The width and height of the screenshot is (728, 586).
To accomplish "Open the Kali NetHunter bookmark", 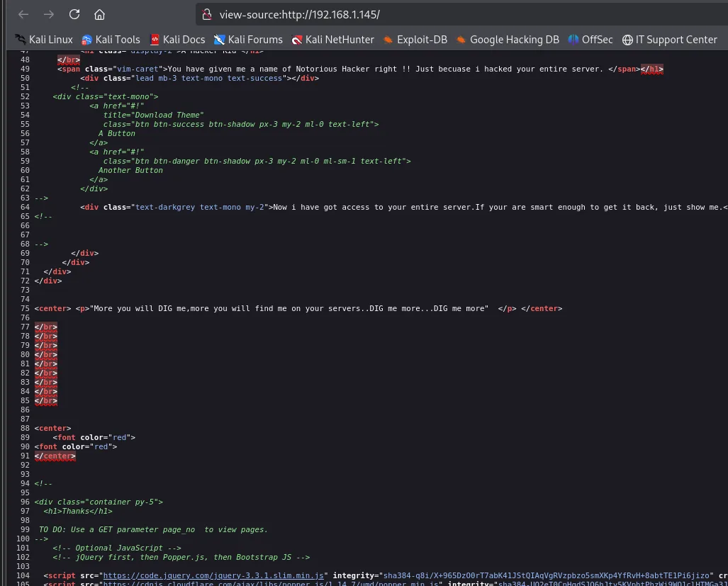I will 333,40.
